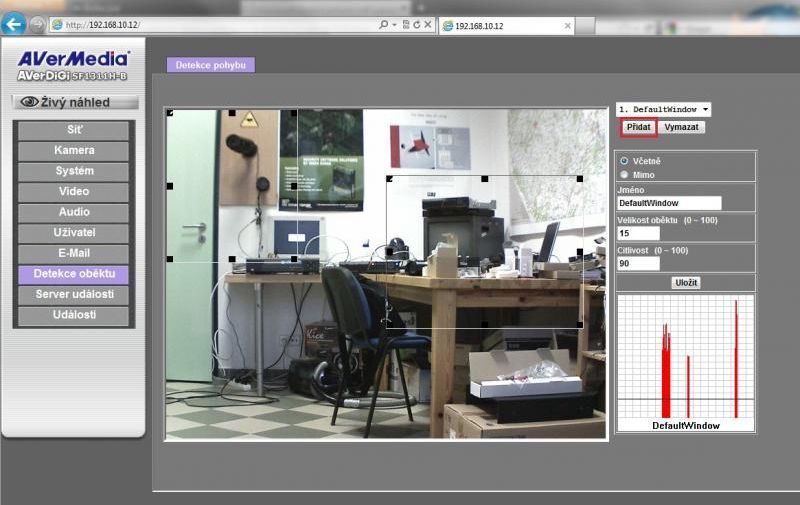Click the Jméno text field

[669, 203]
